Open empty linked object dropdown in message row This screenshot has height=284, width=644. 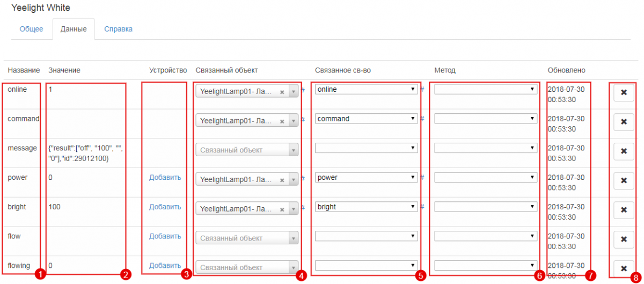pos(247,150)
